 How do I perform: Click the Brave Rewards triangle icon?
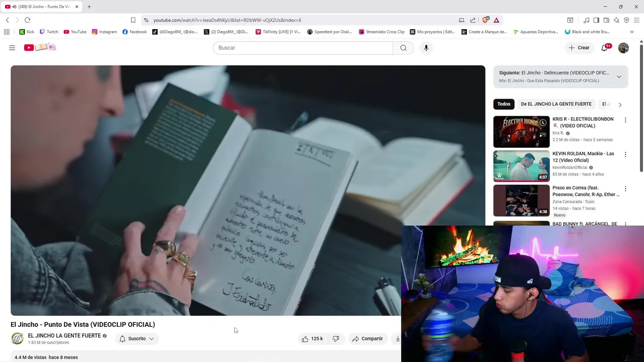coord(496,20)
